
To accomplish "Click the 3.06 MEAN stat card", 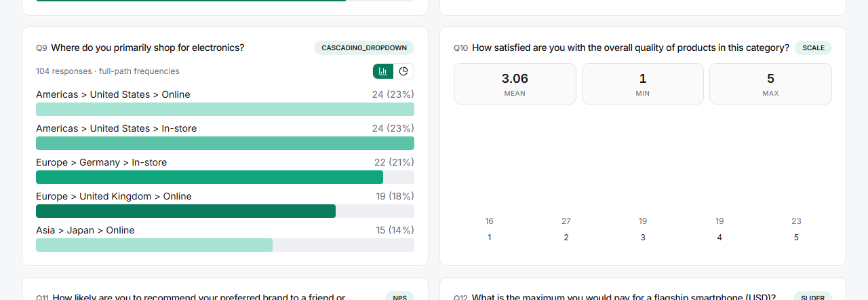I will (515, 84).
